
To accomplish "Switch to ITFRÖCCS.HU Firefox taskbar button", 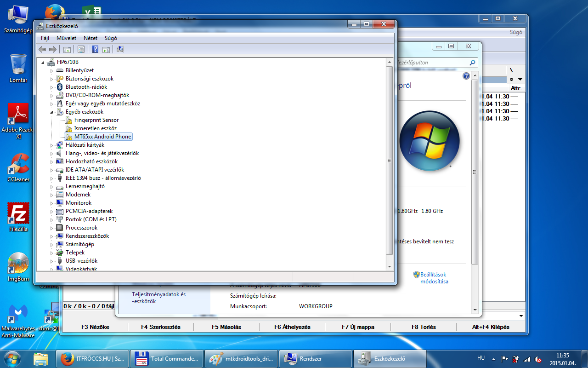I will point(91,358).
